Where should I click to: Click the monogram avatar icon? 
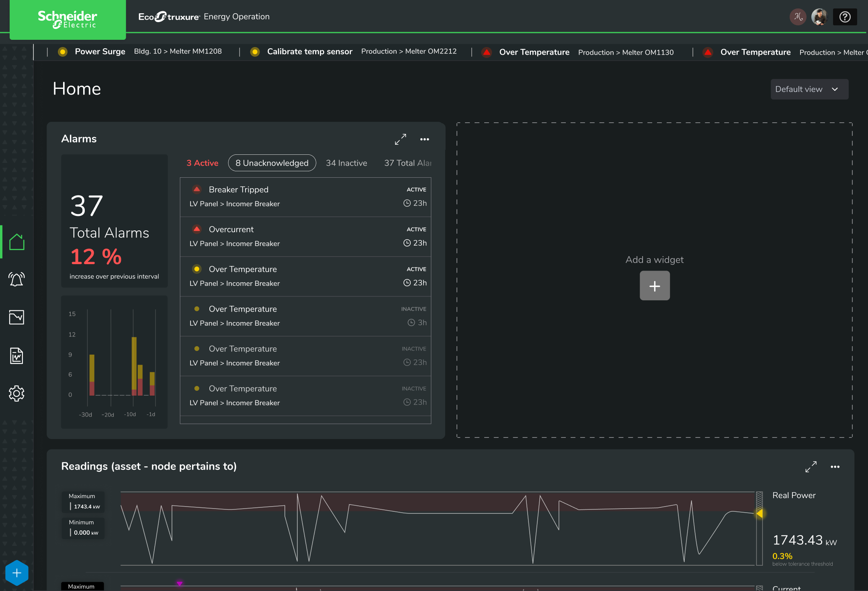point(798,17)
